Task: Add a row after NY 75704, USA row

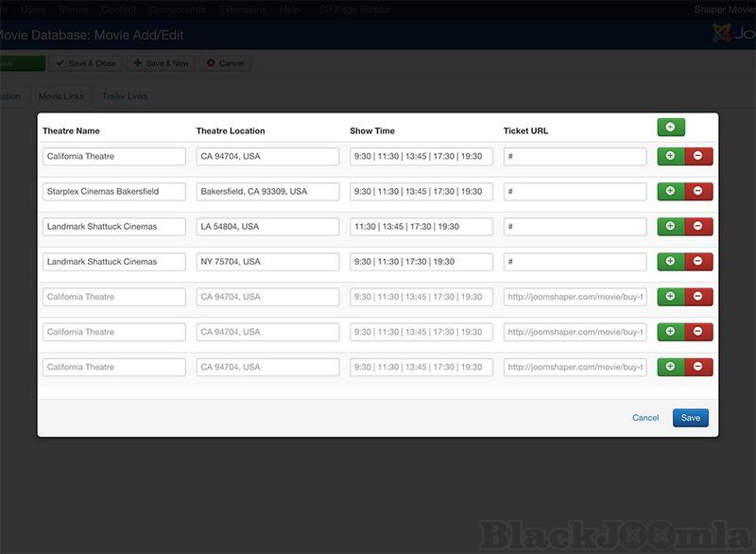Action: pyautogui.click(x=671, y=261)
